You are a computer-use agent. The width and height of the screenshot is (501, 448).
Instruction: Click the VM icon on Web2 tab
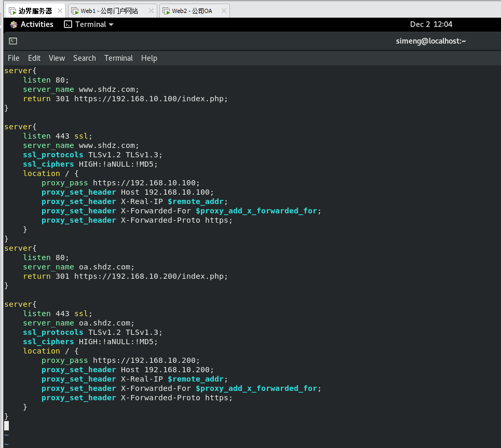pyautogui.click(x=167, y=11)
